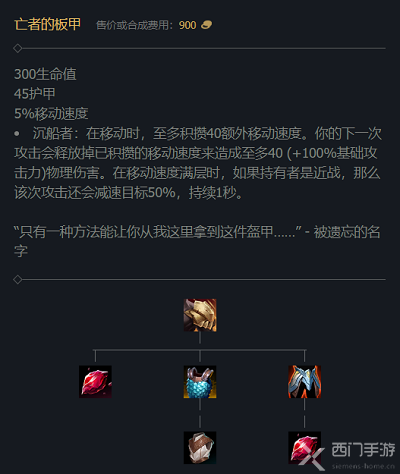Select the Ruby Crystal beneath Winged Moonplate
The width and height of the screenshot is (400, 474).
304,448
